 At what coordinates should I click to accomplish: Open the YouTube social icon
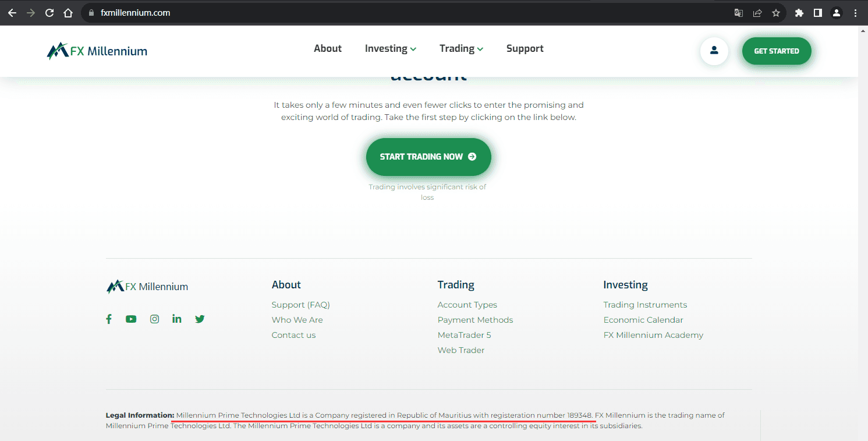click(131, 319)
